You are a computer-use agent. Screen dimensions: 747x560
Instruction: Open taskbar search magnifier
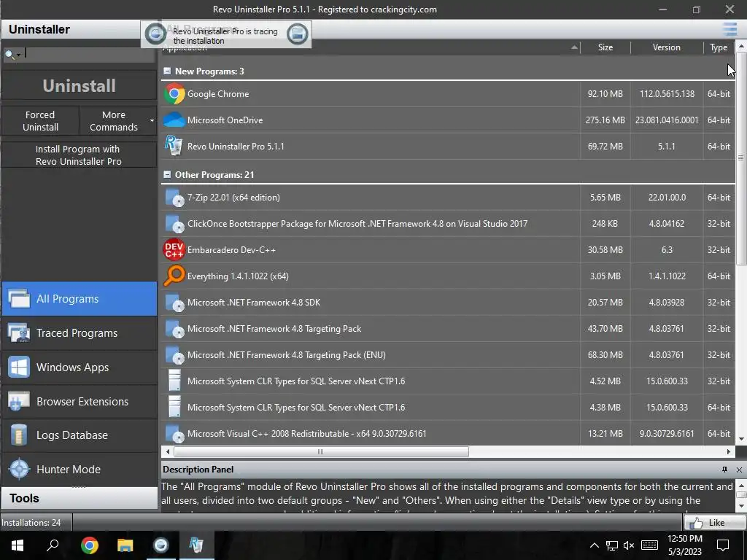(53, 545)
